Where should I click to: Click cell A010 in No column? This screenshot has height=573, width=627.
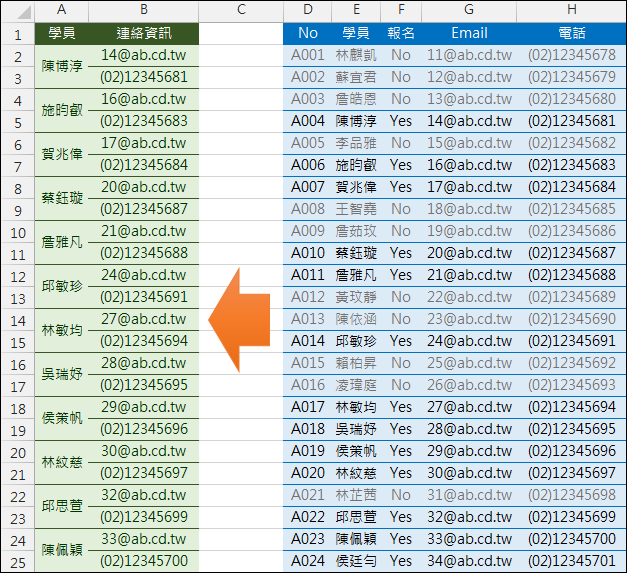pos(308,253)
